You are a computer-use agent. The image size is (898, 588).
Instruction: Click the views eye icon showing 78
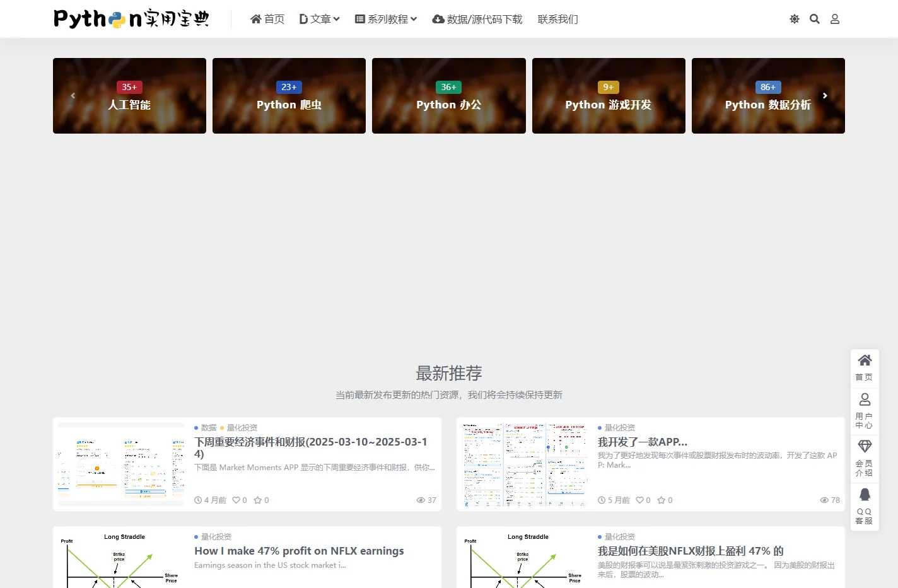pyautogui.click(x=824, y=500)
